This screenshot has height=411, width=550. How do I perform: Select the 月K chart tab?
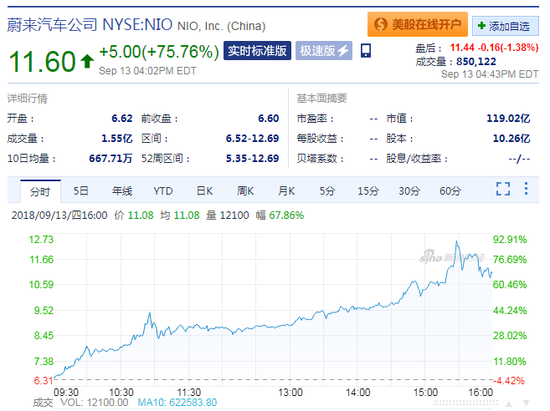click(x=286, y=191)
